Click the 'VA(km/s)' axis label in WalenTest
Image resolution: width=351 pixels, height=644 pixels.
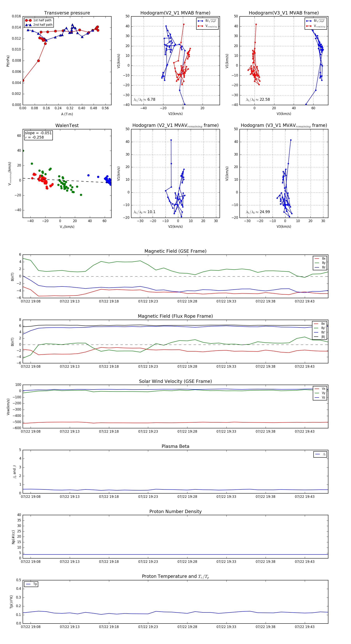[x=67, y=227]
